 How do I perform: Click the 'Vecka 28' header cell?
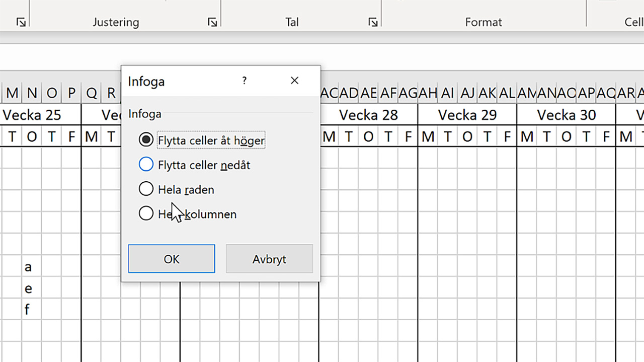tap(368, 114)
